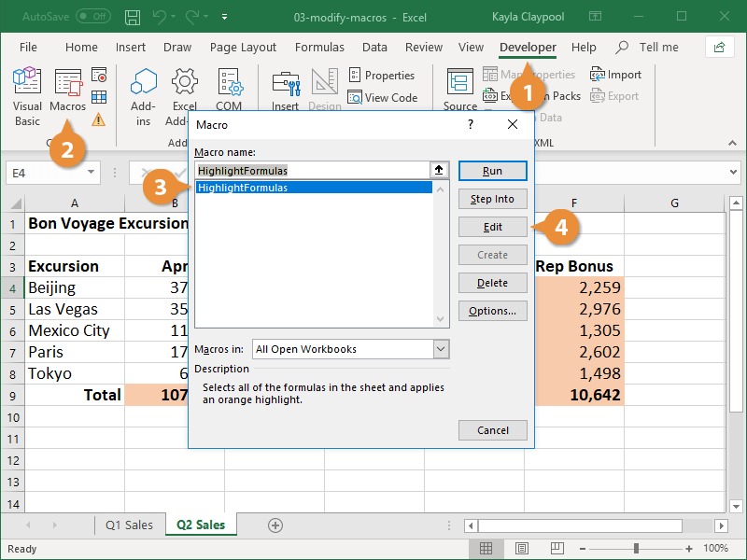Run the HighlightFormulas macro
The image size is (747, 560).
(492, 171)
